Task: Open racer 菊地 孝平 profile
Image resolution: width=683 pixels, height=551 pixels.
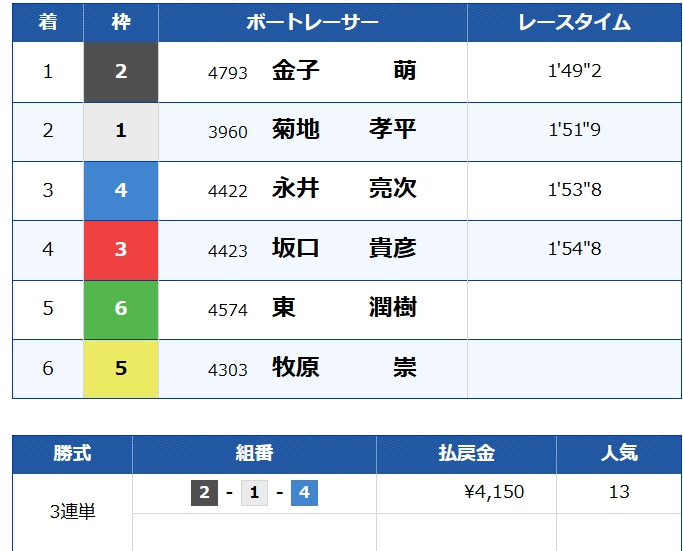Action: tap(343, 130)
